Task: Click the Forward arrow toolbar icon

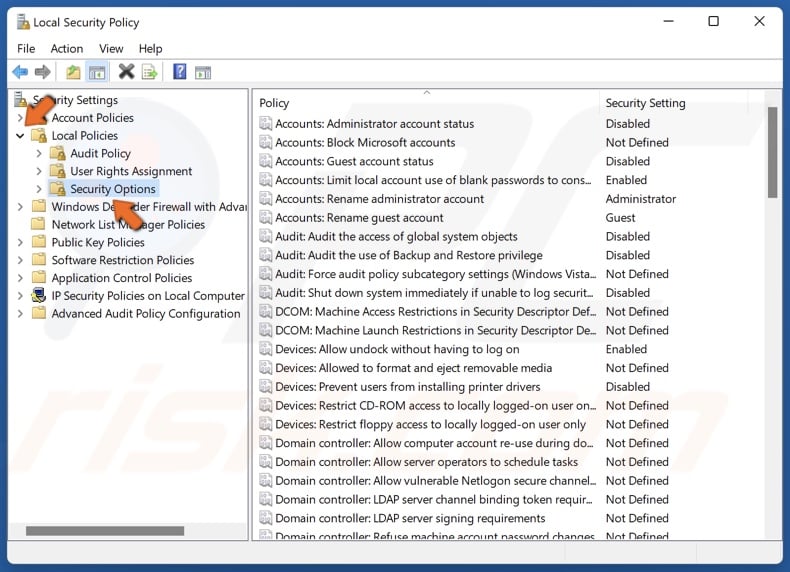Action: pyautogui.click(x=42, y=72)
